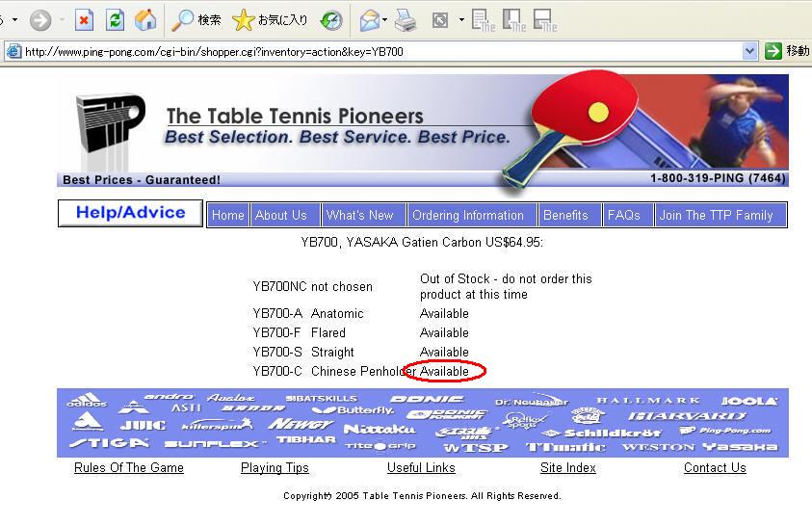Screen dimensions: 812x526
Task: Click the YB700-S Straight row text
Action: point(303,352)
